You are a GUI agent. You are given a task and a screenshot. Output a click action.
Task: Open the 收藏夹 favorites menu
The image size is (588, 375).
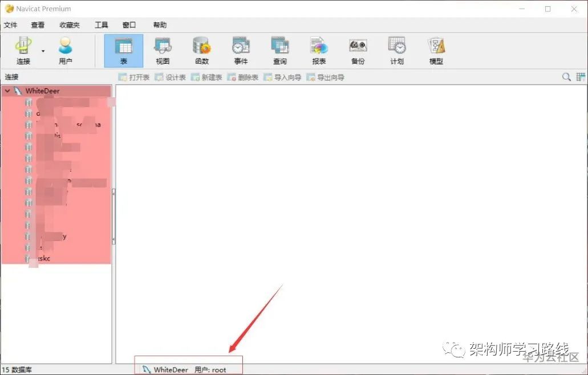pyautogui.click(x=70, y=25)
